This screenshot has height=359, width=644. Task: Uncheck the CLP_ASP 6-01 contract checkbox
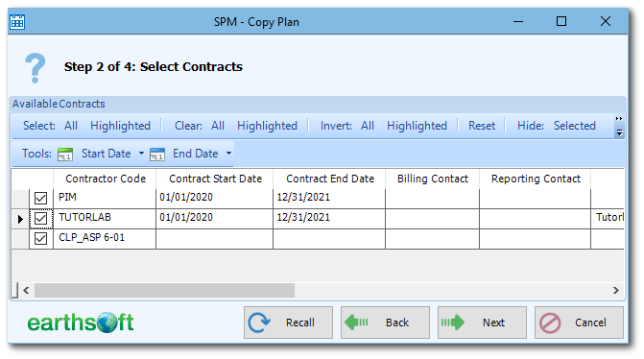point(40,238)
